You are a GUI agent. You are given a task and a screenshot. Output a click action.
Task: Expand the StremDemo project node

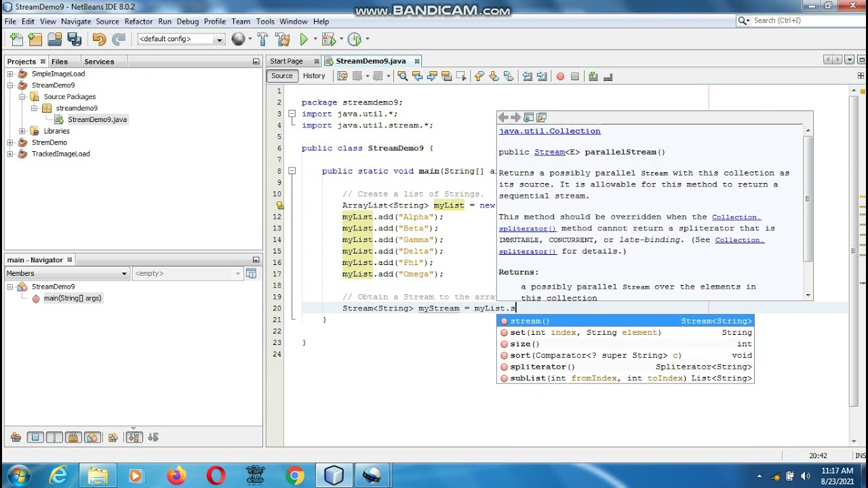point(10,142)
